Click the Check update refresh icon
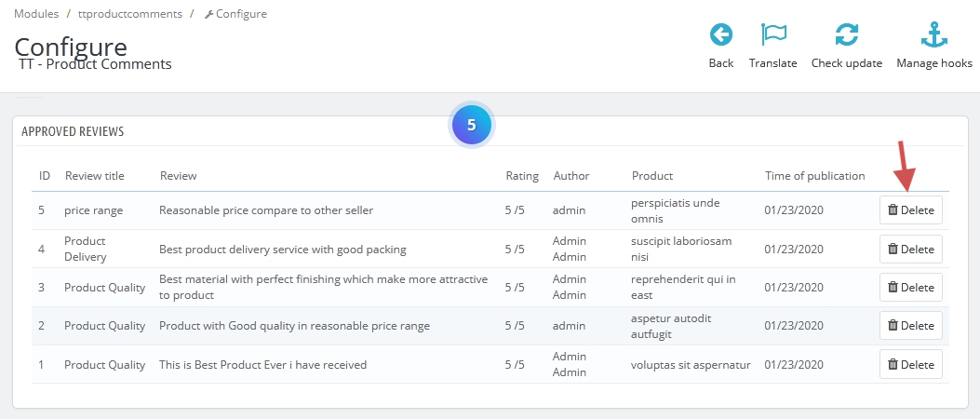 tap(846, 35)
